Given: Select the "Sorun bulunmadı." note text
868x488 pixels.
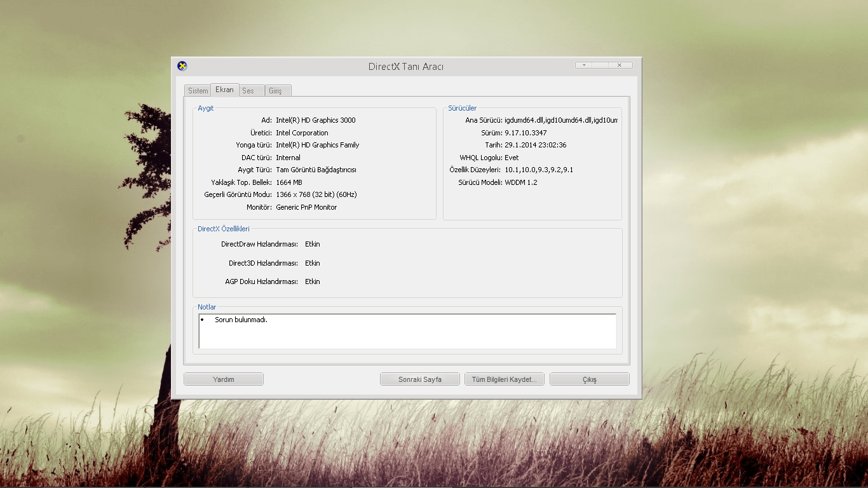Looking at the screenshot, I should click(x=241, y=320).
